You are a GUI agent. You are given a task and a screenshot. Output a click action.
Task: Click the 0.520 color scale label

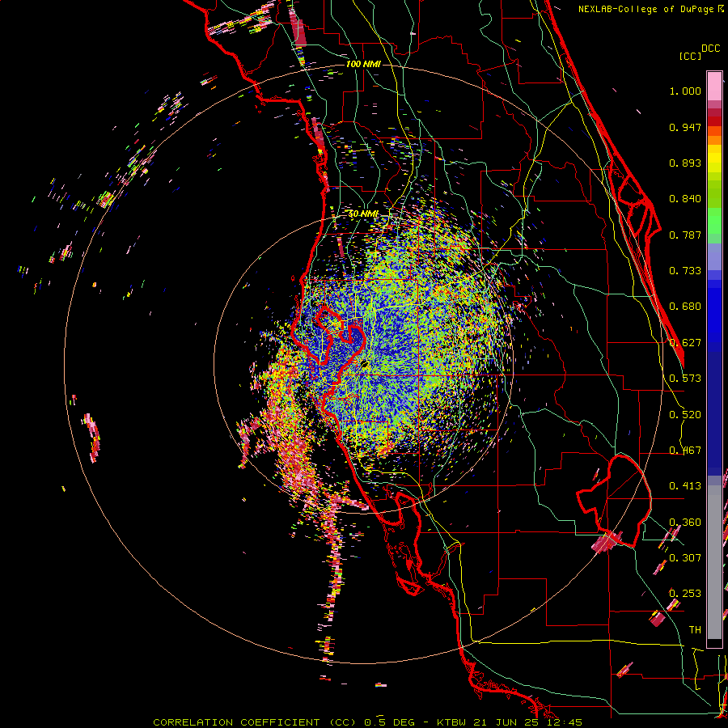coord(685,415)
